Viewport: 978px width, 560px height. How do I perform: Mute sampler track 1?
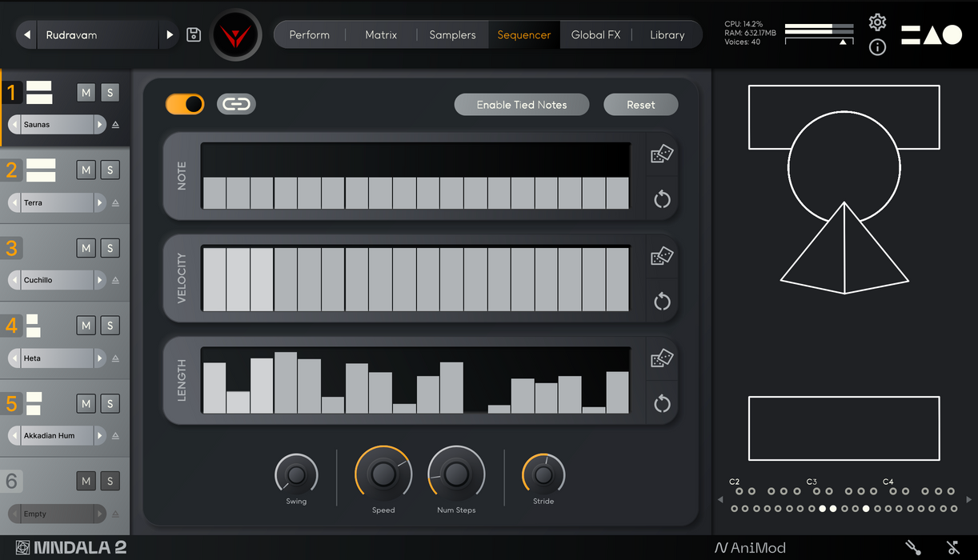coord(86,93)
